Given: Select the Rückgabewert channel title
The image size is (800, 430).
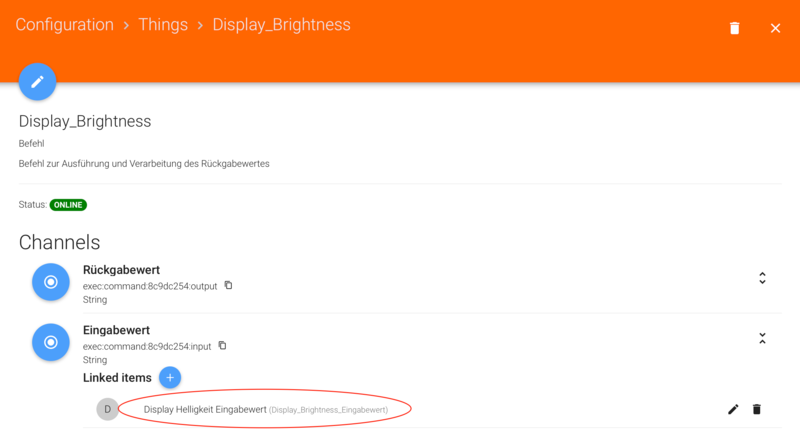Looking at the screenshot, I should pos(121,270).
